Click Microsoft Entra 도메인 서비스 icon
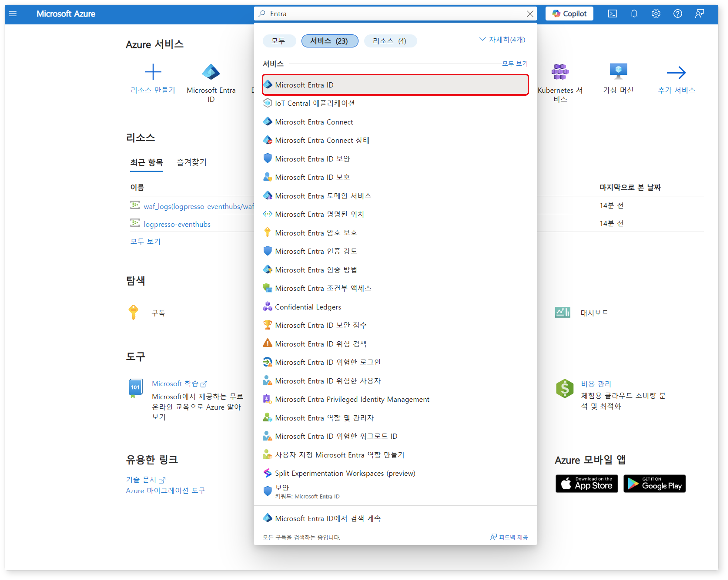The height and width of the screenshot is (580, 728). coord(267,195)
